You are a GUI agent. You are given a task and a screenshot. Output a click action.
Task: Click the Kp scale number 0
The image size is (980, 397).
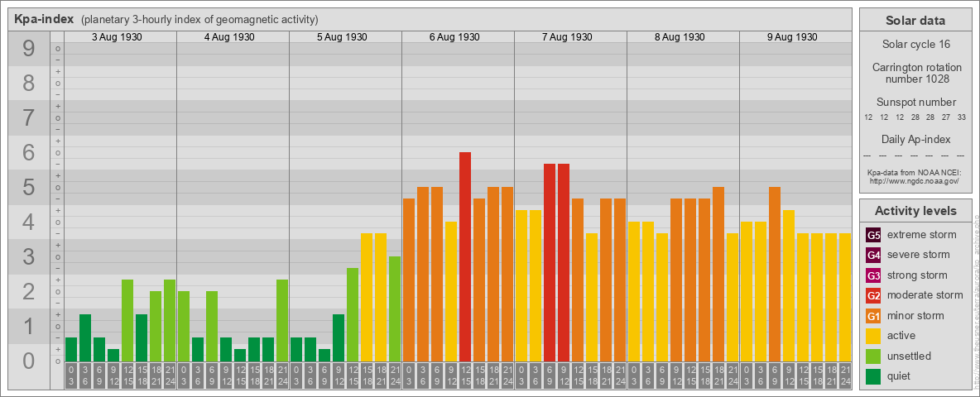click(x=28, y=361)
